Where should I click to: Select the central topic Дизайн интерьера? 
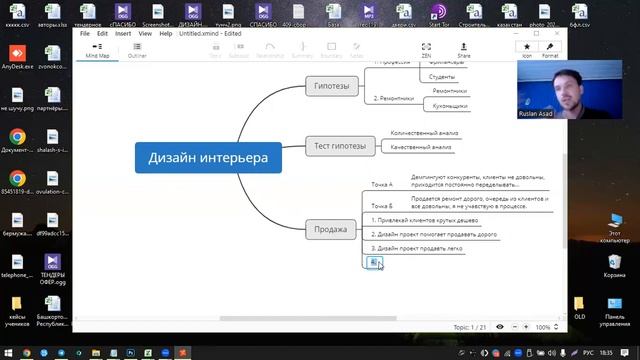(208, 158)
